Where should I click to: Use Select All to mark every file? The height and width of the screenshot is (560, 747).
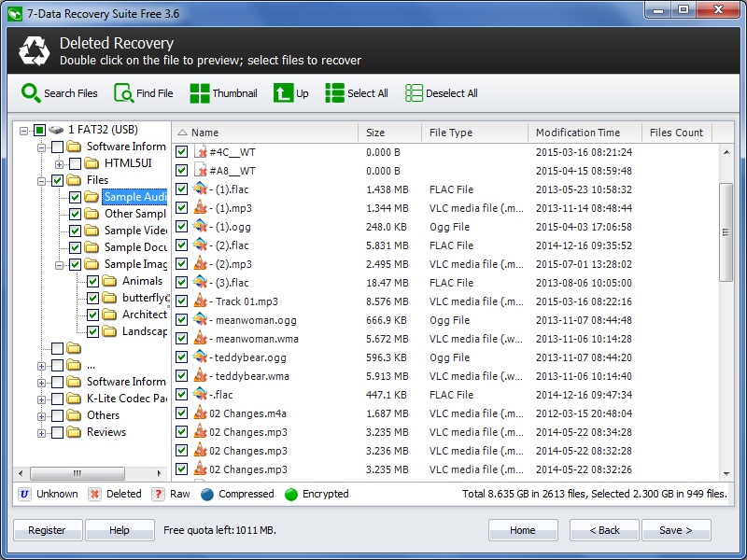pyautogui.click(x=356, y=93)
